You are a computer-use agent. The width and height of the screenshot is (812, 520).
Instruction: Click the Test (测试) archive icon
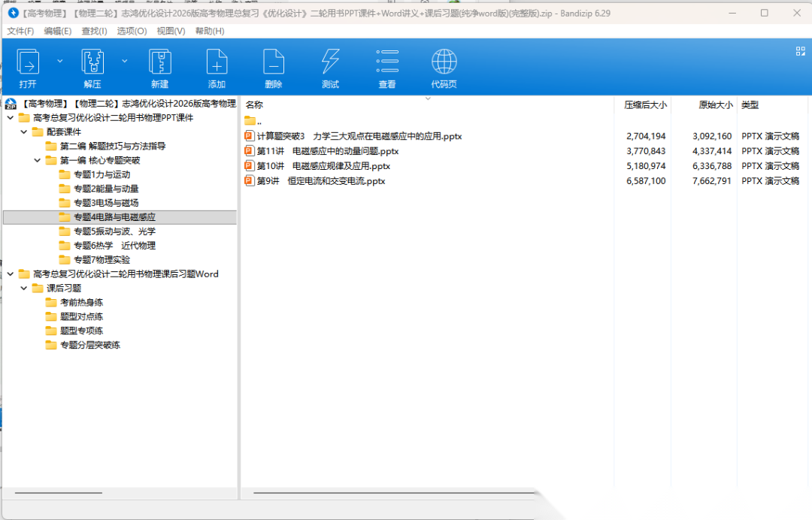(x=330, y=62)
